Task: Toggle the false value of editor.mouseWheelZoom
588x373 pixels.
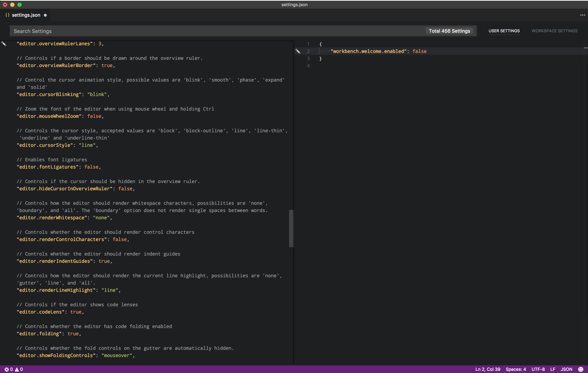Action: [94, 116]
